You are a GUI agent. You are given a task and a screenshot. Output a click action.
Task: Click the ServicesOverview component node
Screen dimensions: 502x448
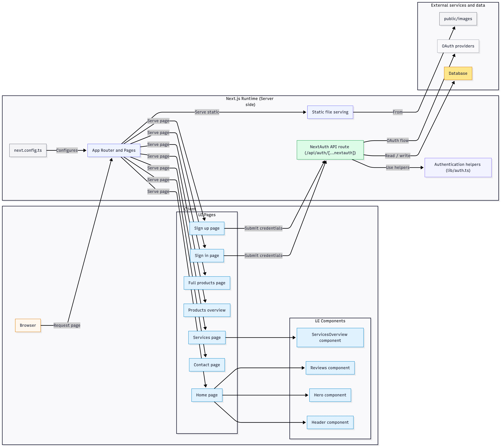pyautogui.click(x=330, y=337)
